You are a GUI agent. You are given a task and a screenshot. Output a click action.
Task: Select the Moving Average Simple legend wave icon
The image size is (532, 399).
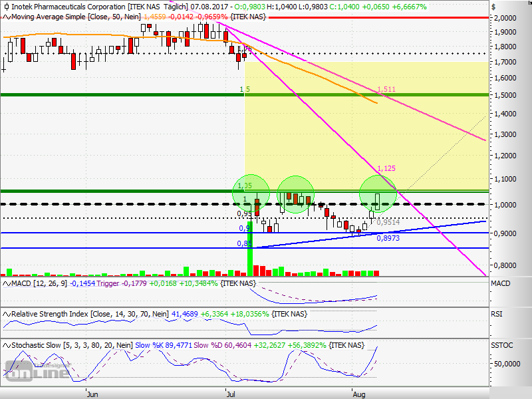click(x=7, y=17)
